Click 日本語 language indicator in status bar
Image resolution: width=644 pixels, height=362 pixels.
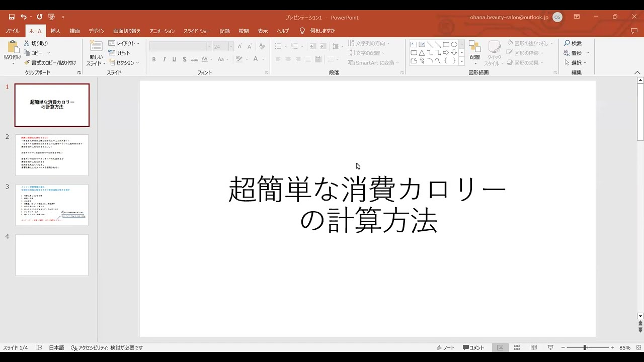click(x=56, y=347)
